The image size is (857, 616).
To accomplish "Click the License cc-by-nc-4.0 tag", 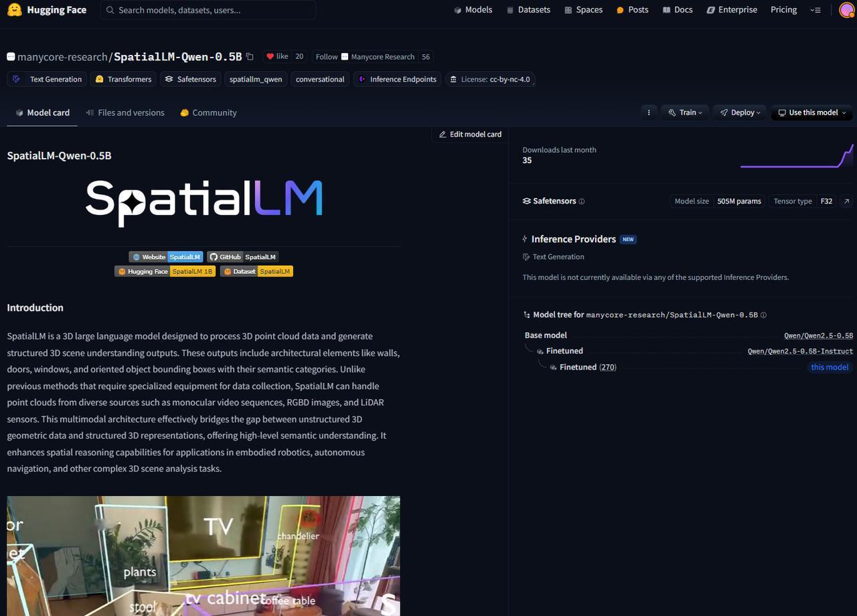I will (x=489, y=79).
